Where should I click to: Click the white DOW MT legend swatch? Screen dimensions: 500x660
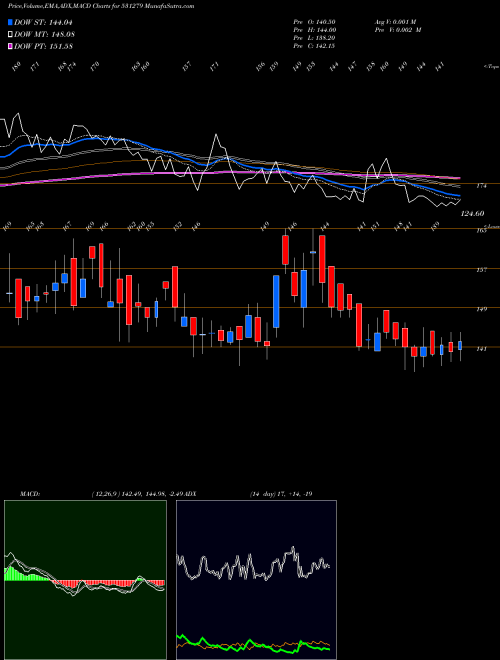(x=10, y=34)
